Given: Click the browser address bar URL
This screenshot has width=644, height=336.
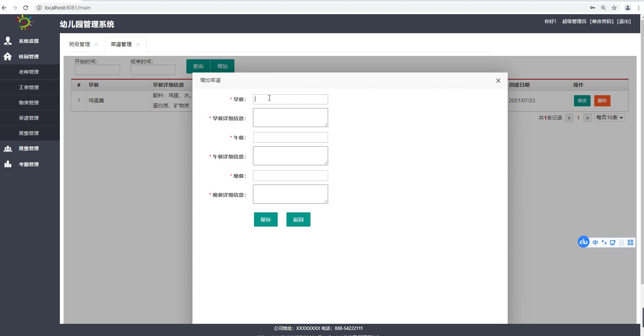Looking at the screenshot, I should (x=68, y=8).
